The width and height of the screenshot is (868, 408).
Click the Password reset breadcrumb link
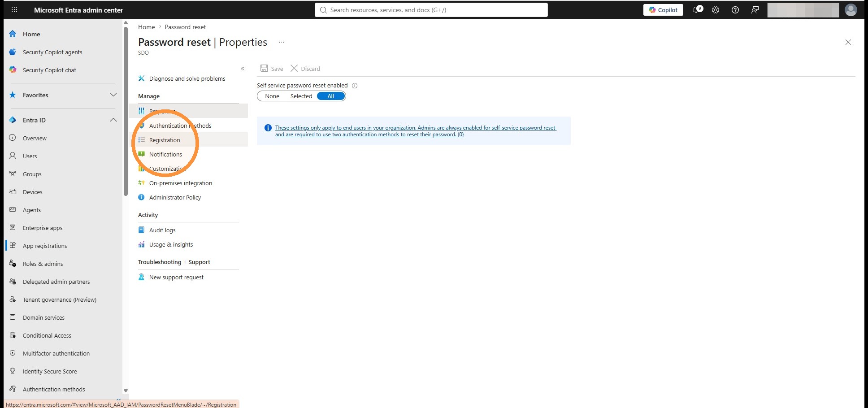pos(185,27)
